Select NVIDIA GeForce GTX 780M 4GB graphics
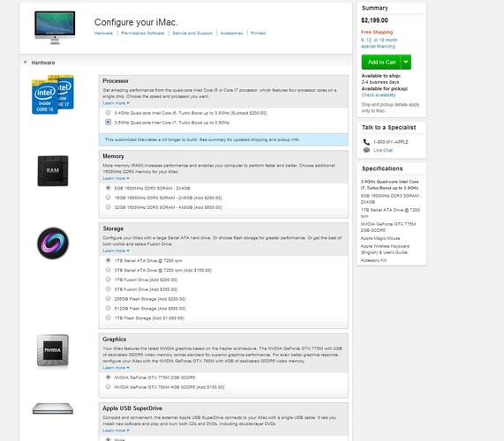This screenshot has height=441, width=504. (x=109, y=386)
